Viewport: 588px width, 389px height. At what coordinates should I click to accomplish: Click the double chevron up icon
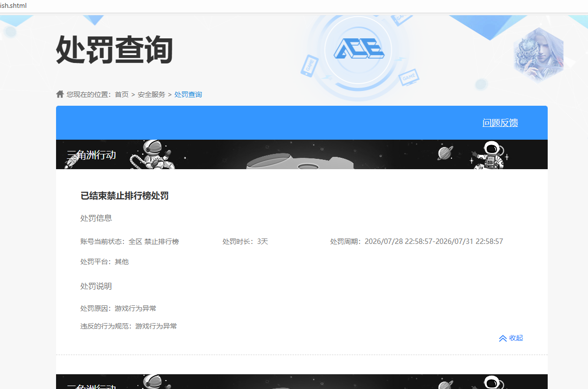(x=503, y=338)
